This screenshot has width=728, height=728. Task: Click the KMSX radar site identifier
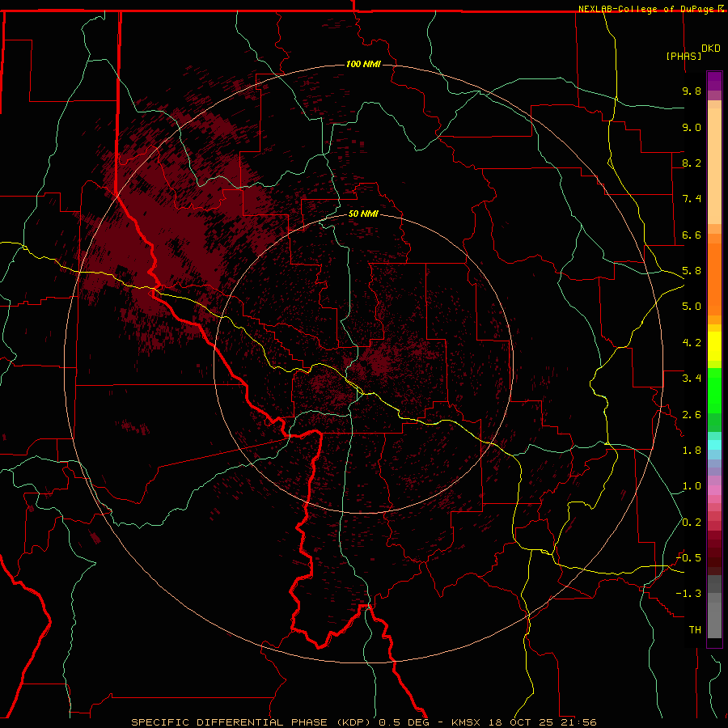466,722
